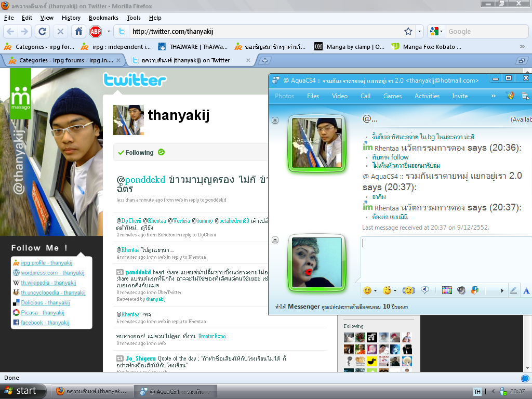532x399 pixels.
Task: Open the Tools menu
Action: click(x=134, y=18)
